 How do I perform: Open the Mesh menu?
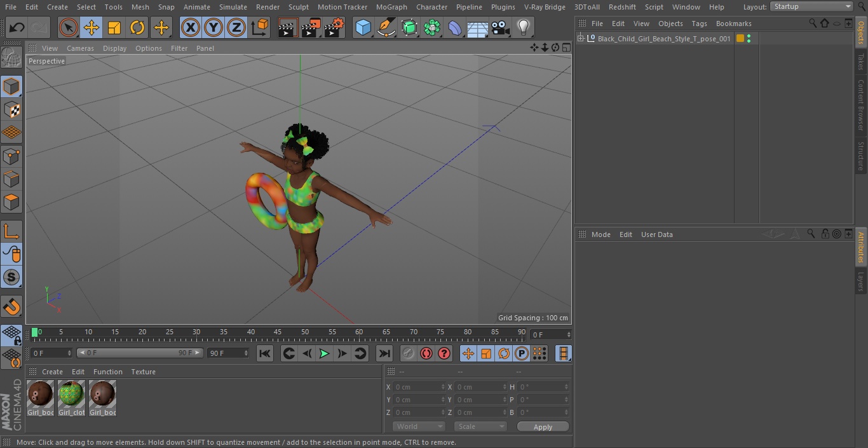coord(140,7)
